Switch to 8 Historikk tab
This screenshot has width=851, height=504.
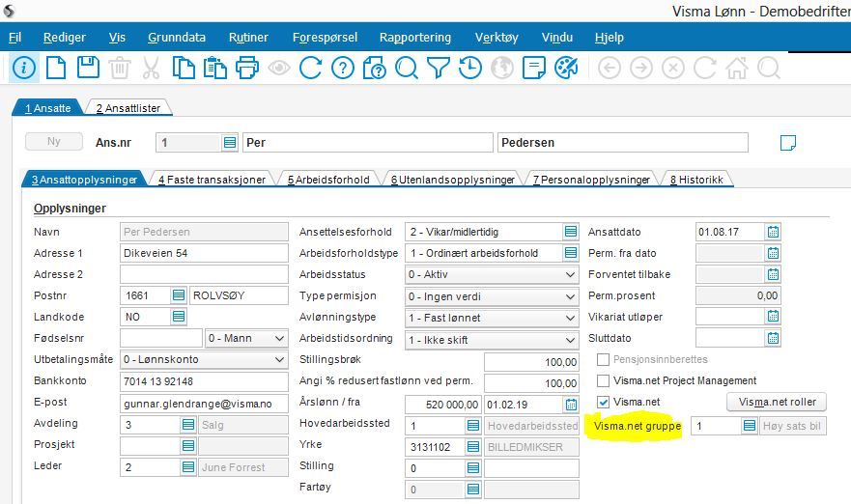coord(696,180)
